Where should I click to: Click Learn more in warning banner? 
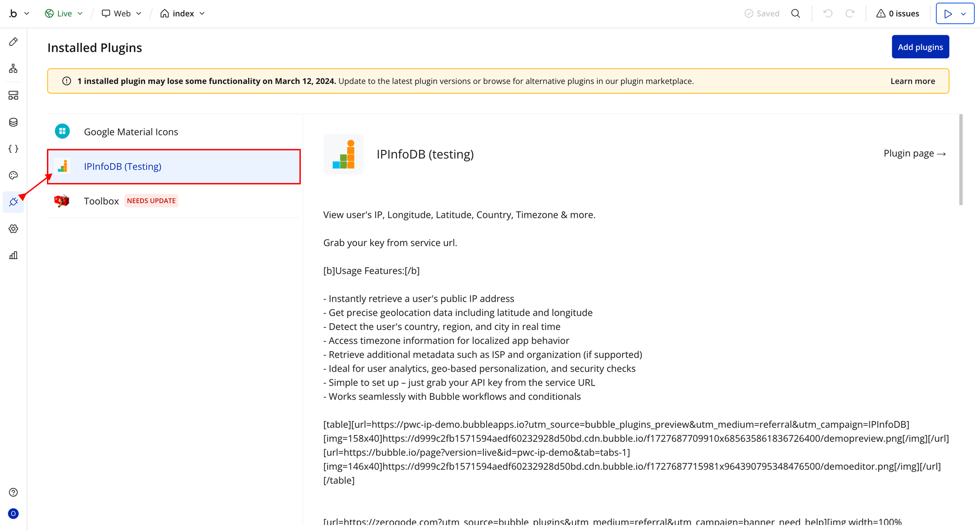tap(912, 81)
